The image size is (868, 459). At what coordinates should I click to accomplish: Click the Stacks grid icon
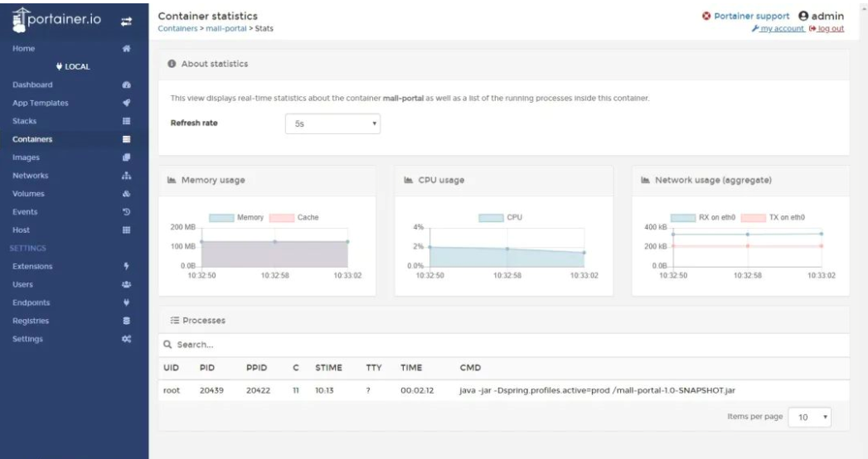tap(128, 121)
